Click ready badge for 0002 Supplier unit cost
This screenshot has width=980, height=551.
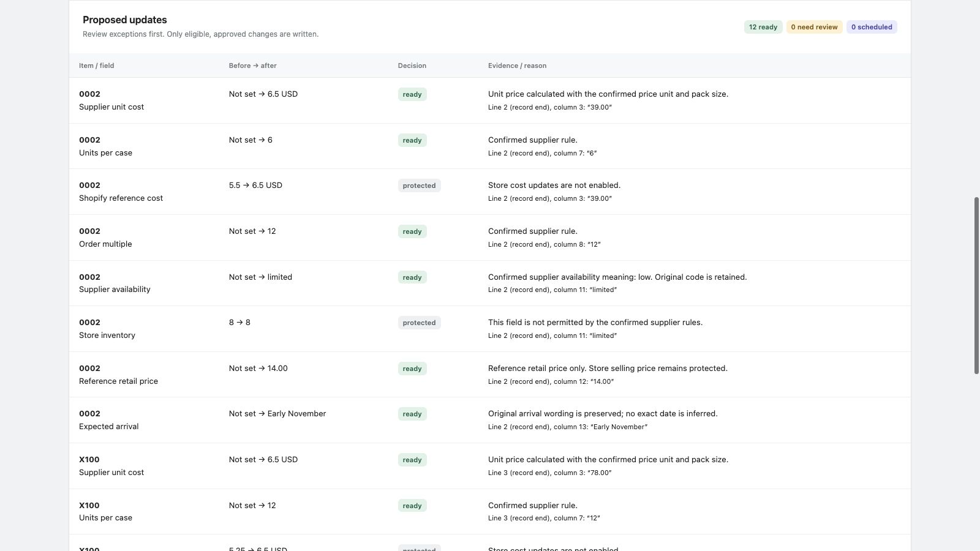(x=412, y=94)
